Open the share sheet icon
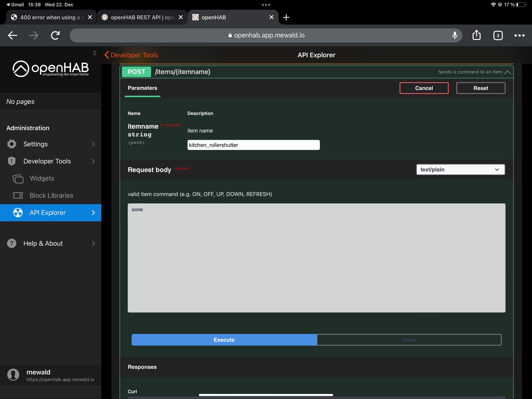The width and height of the screenshot is (532, 399). (x=476, y=35)
